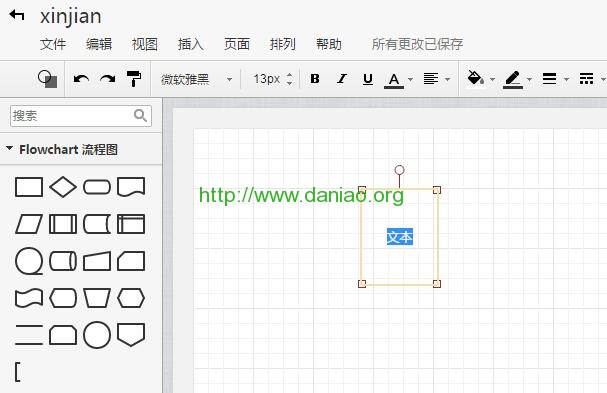Open the 排列 menu
Screen dimensions: 607x393
click(x=283, y=44)
